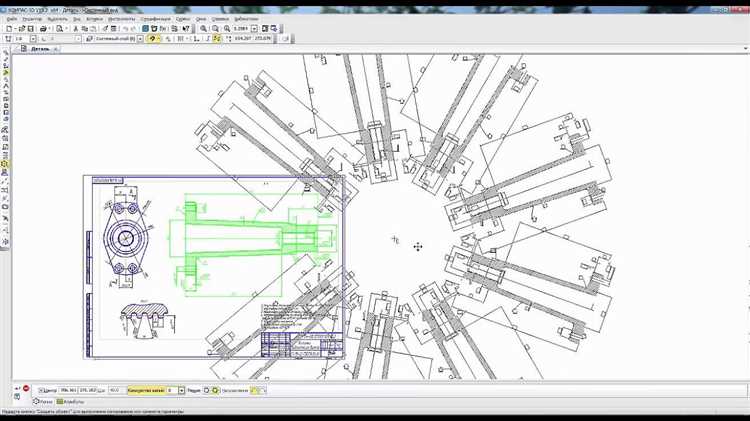Select the first Режим mode icon
This screenshot has height=421, width=750.
(207, 390)
